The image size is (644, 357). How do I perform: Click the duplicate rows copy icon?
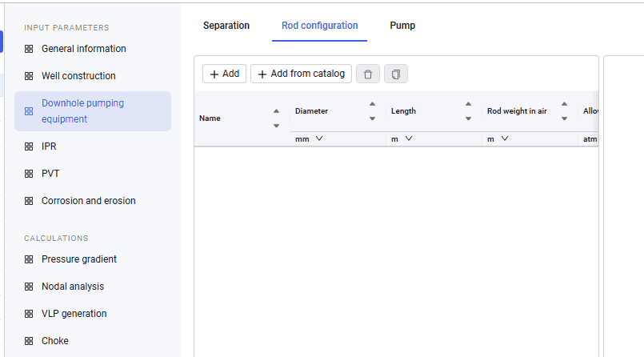point(395,74)
